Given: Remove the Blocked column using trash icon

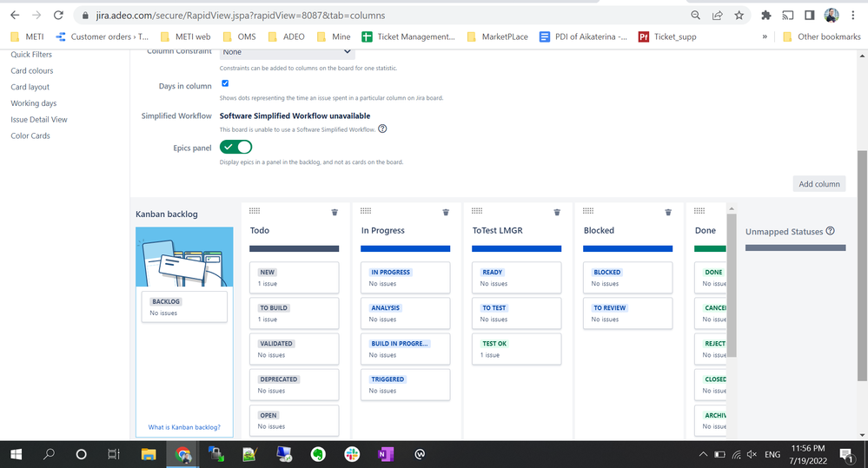Looking at the screenshot, I should (x=668, y=213).
